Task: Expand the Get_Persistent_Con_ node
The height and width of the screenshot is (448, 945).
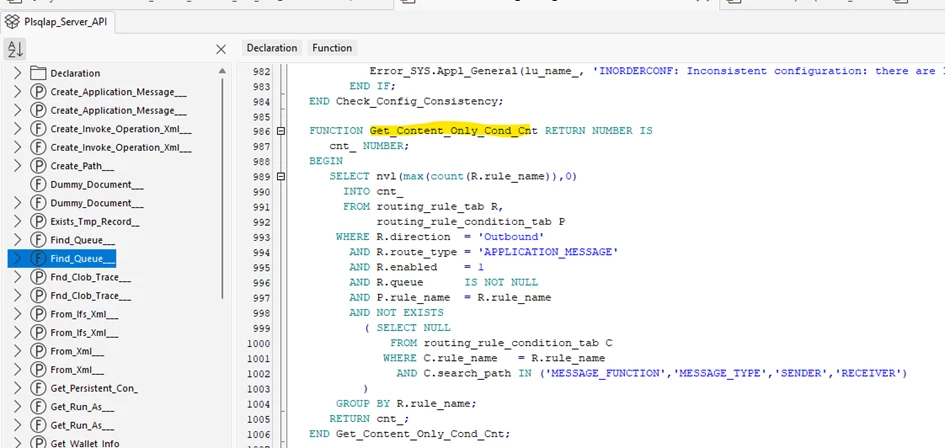Action: (17, 388)
